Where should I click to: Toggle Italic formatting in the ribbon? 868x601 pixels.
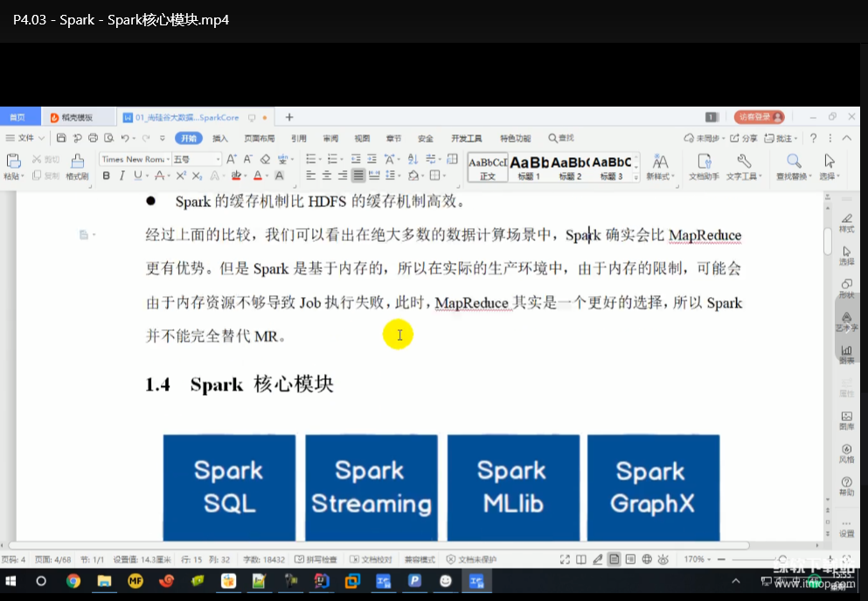(122, 176)
